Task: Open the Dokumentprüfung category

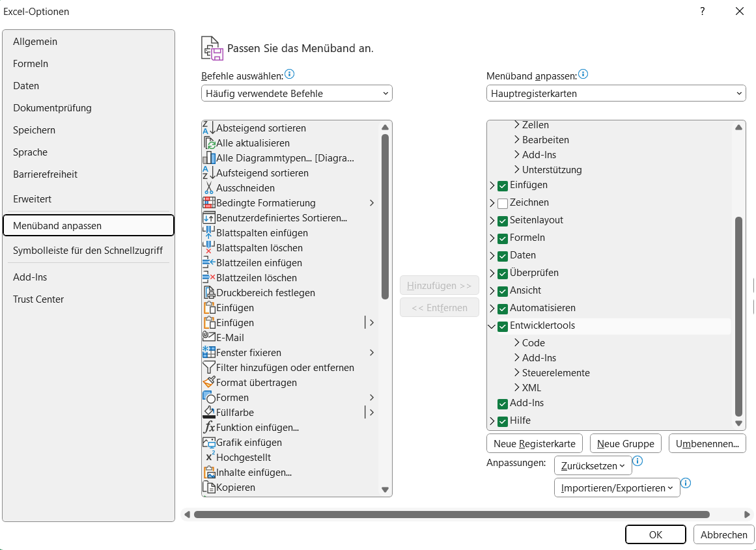Action: (88, 108)
